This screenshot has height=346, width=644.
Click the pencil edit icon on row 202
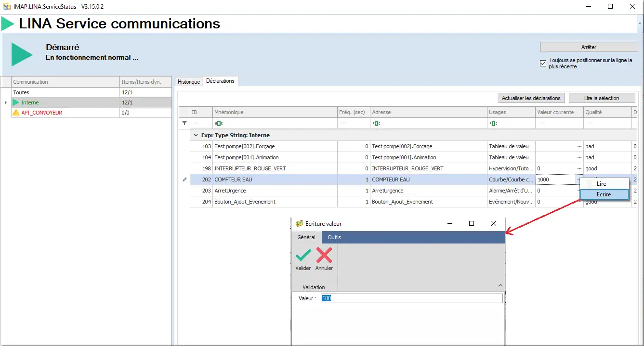coord(184,179)
